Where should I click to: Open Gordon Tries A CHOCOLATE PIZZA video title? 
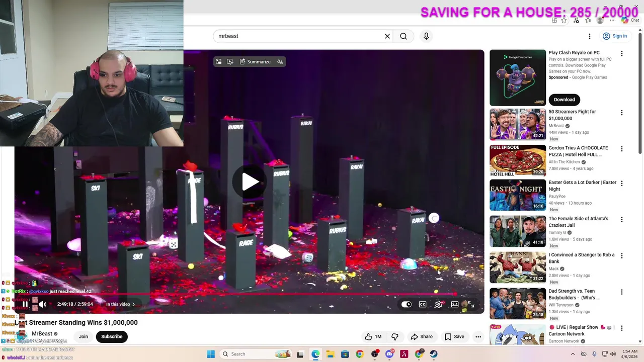click(x=578, y=151)
